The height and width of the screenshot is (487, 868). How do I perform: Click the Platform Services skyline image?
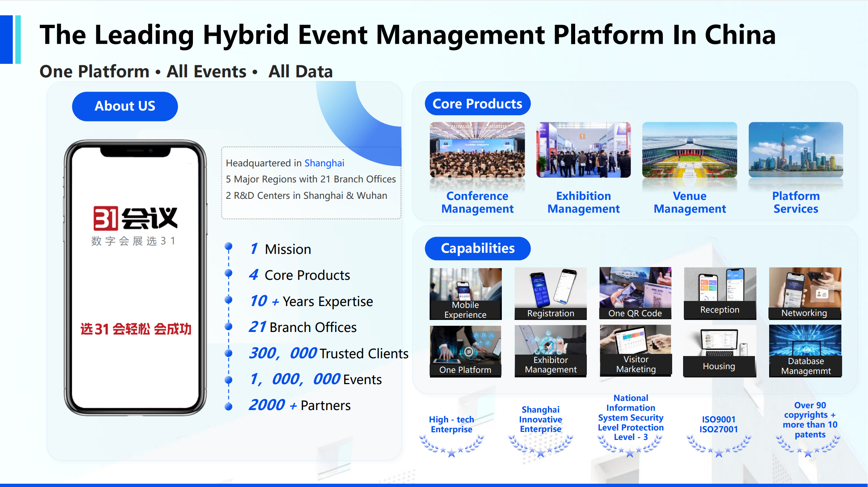click(795, 150)
